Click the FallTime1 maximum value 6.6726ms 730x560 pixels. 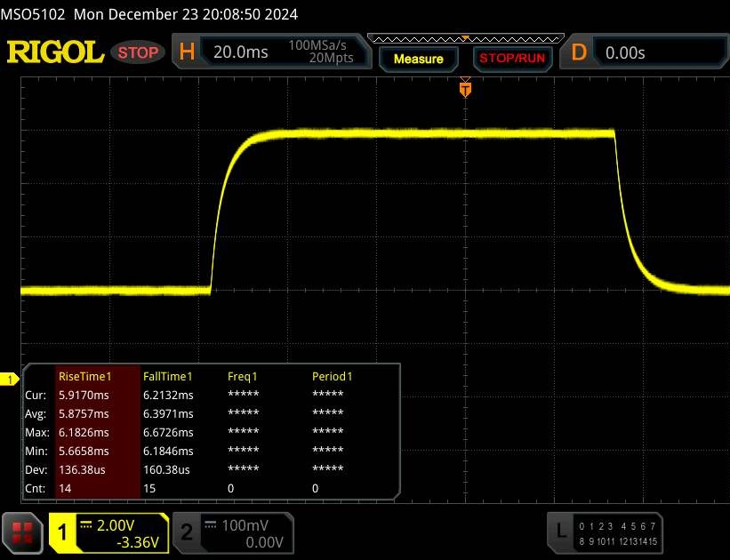(168, 433)
